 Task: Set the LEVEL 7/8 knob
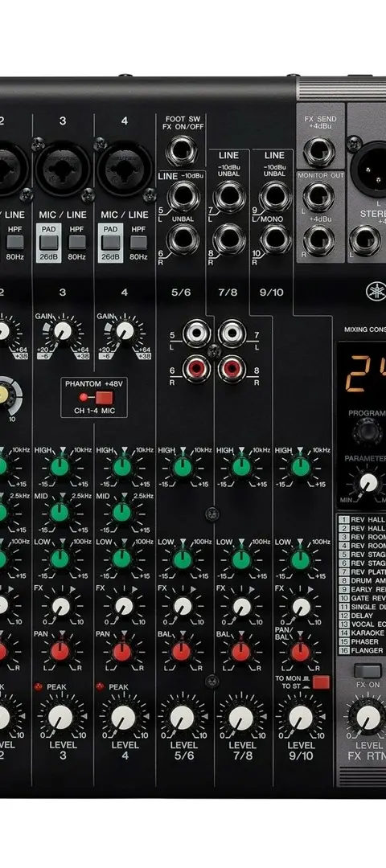[x=241, y=718]
